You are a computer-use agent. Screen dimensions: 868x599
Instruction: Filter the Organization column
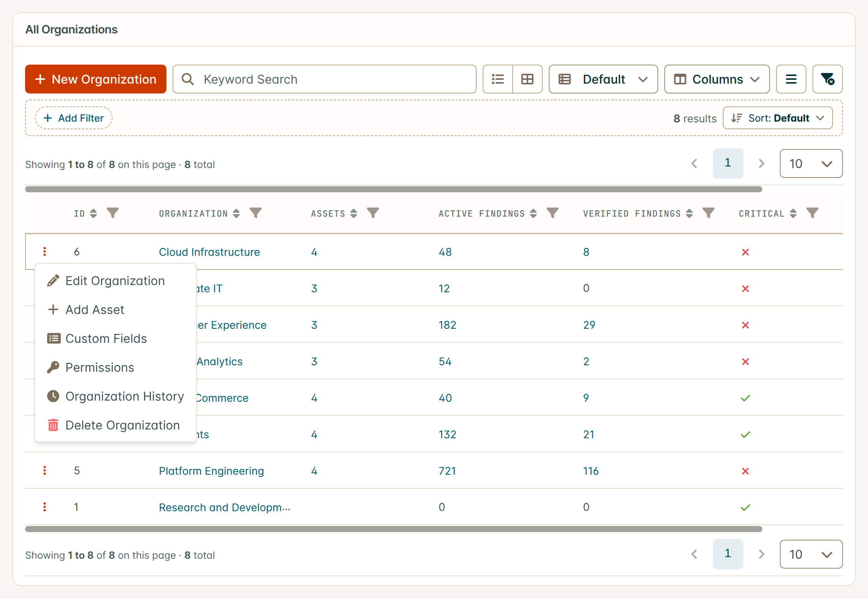256,213
